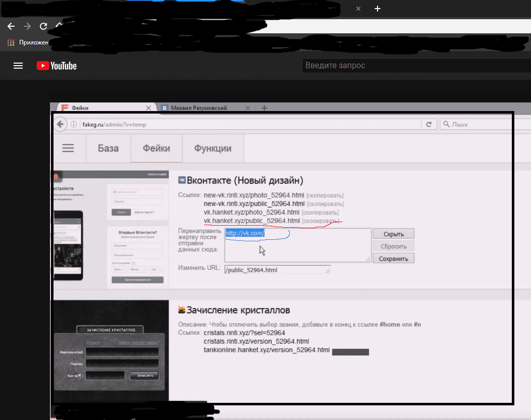Click the site info icon before fakeg.ru
This screenshot has height=420, width=531.
click(x=74, y=124)
